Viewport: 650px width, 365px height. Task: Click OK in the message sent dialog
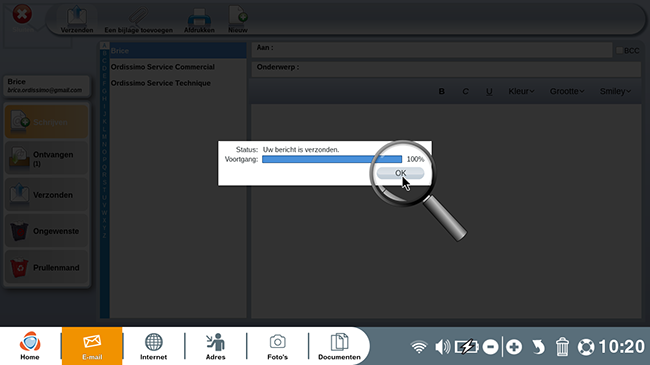coord(400,173)
